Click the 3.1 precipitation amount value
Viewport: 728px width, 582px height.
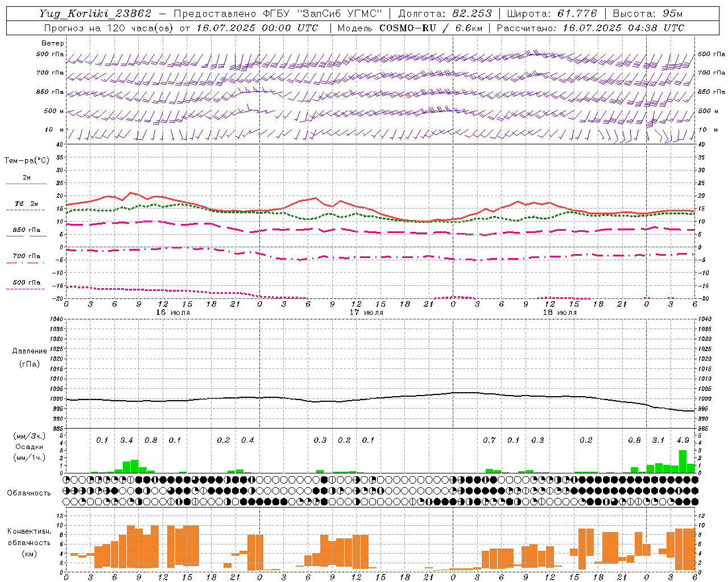pos(658,440)
